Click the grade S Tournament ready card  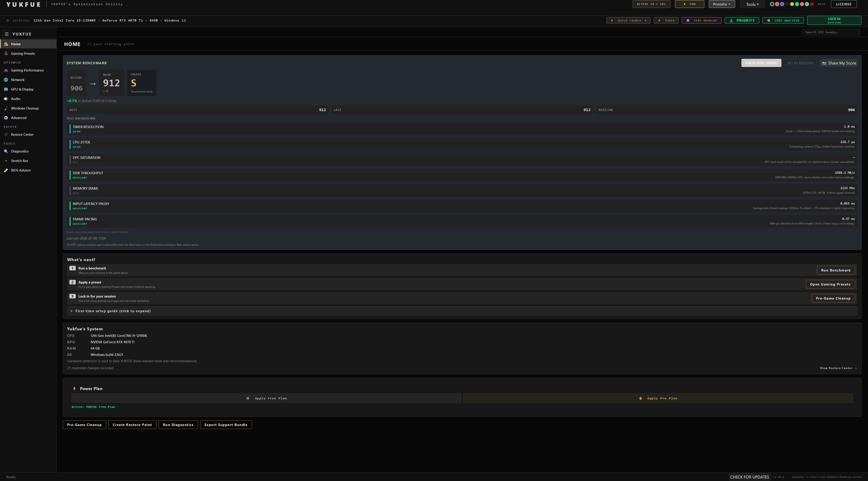pos(142,83)
